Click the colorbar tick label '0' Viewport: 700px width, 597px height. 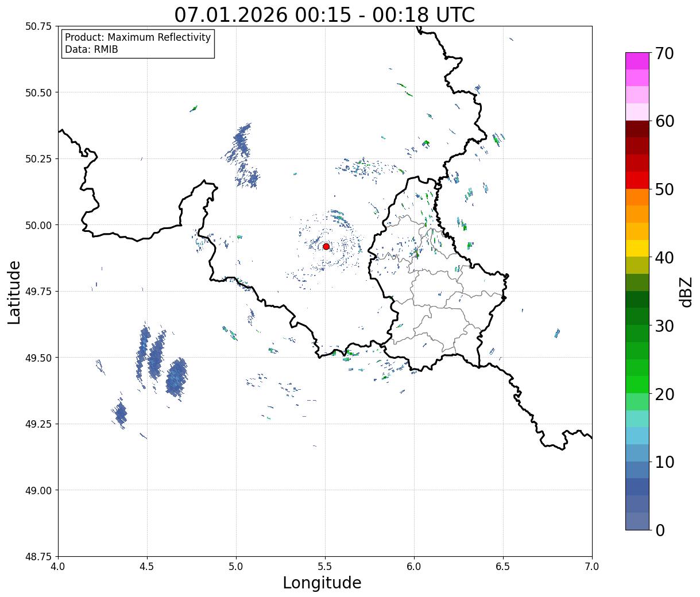click(x=660, y=530)
